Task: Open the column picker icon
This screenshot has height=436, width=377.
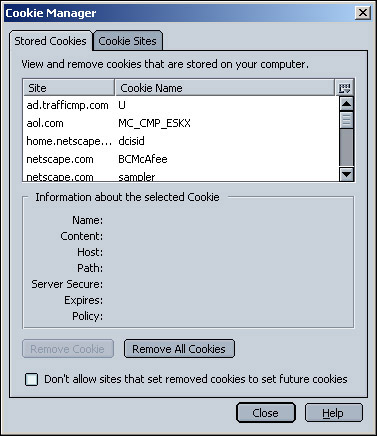Action: pos(345,88)
